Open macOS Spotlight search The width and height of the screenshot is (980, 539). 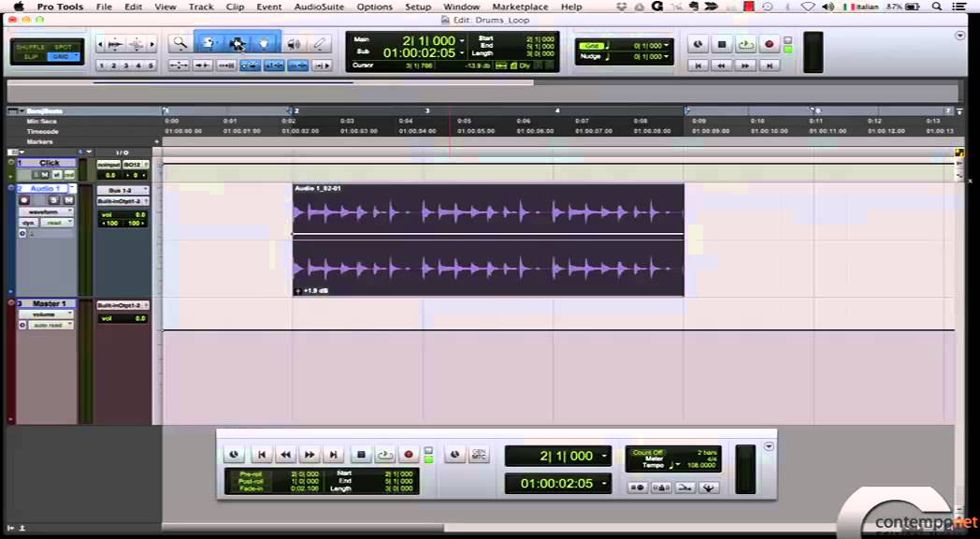936,7
